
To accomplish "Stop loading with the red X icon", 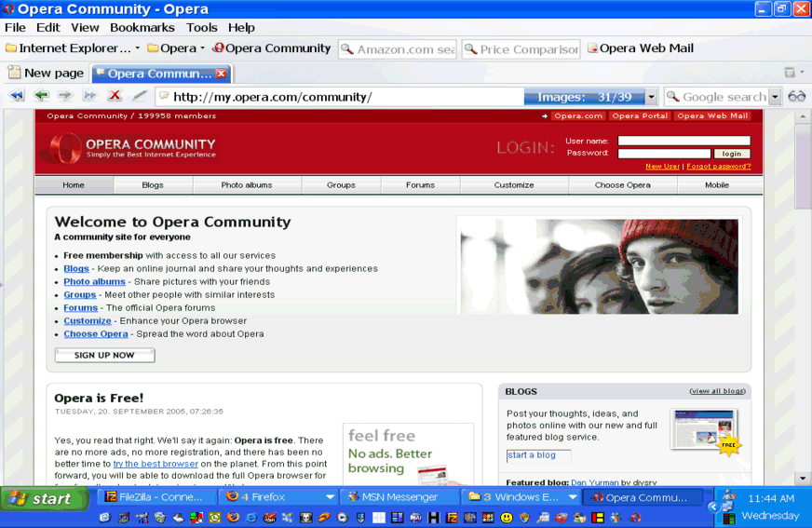I will click(115, 96).
